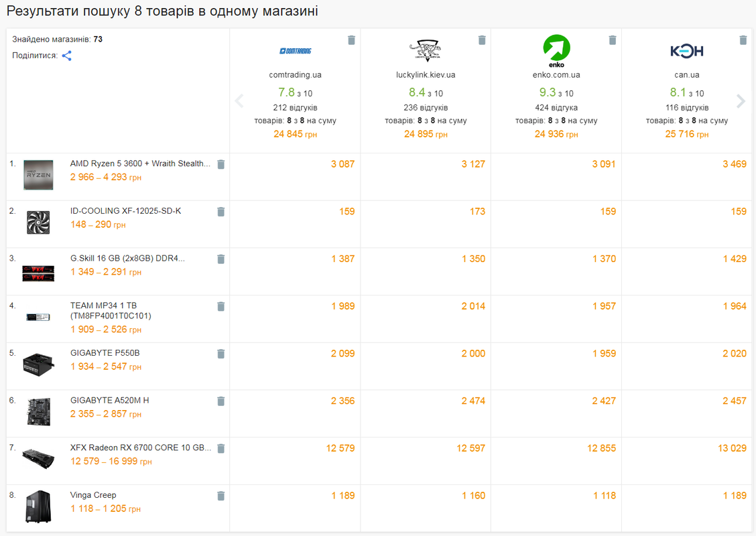
Task: Open G.Skill 16 GB (2x8GB) DDR4 link
Action: point(128,259)
